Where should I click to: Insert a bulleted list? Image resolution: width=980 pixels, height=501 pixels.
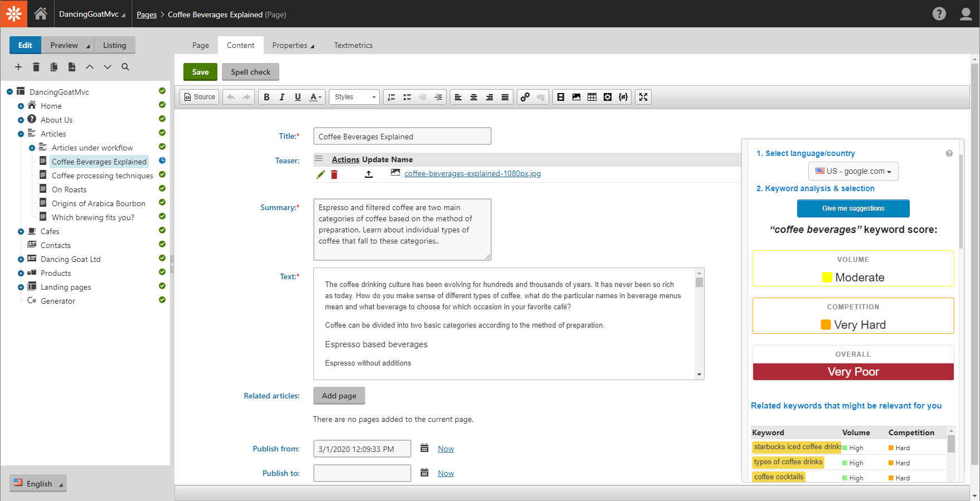[x=407, y=97]
